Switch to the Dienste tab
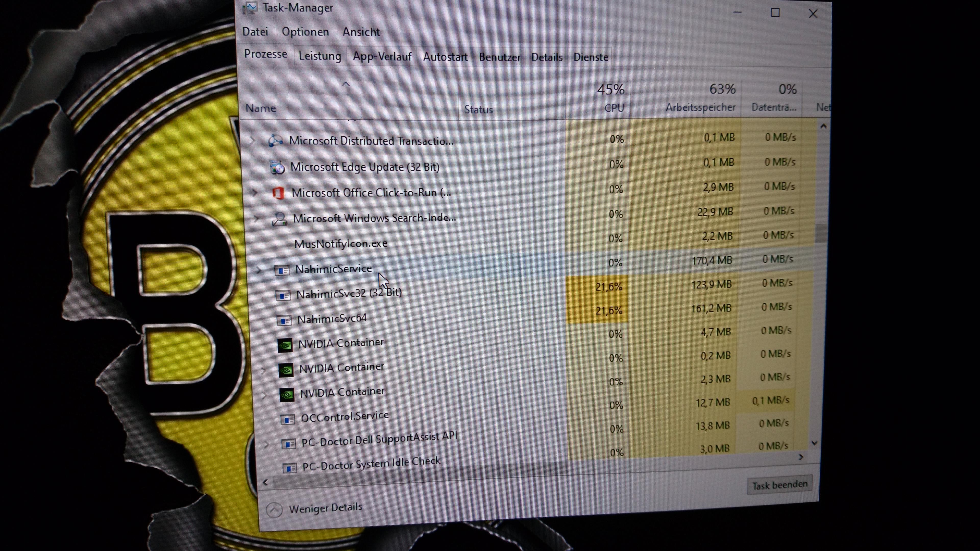 point(591,57)
